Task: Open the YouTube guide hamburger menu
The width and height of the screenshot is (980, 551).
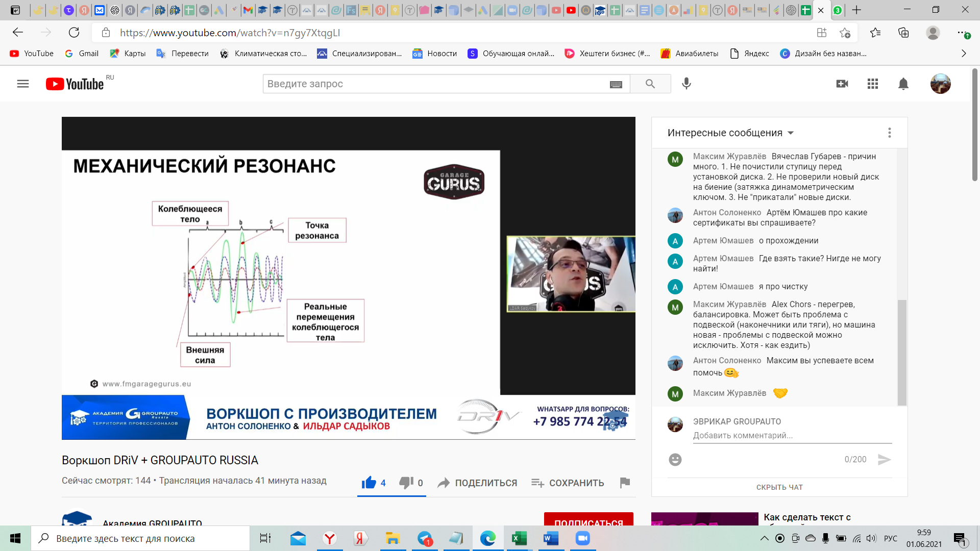Action: pos(23,84)
